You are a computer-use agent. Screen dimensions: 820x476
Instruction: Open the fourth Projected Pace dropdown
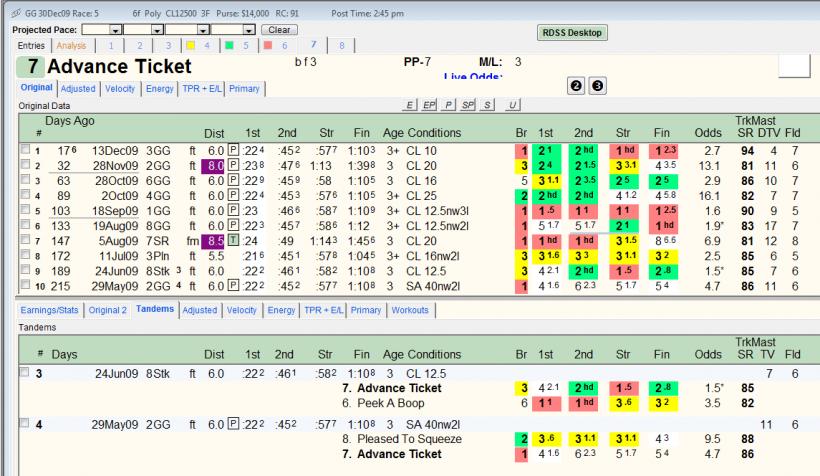(x=249, y=30)
